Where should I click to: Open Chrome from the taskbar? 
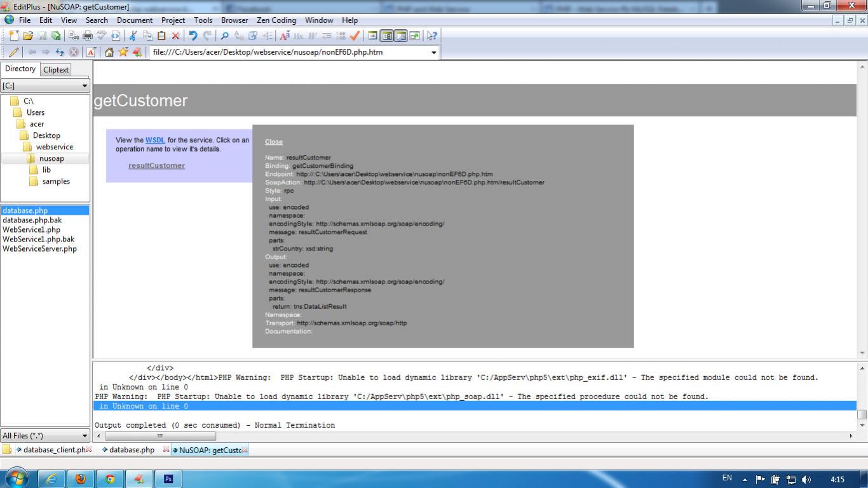[110, 478]
